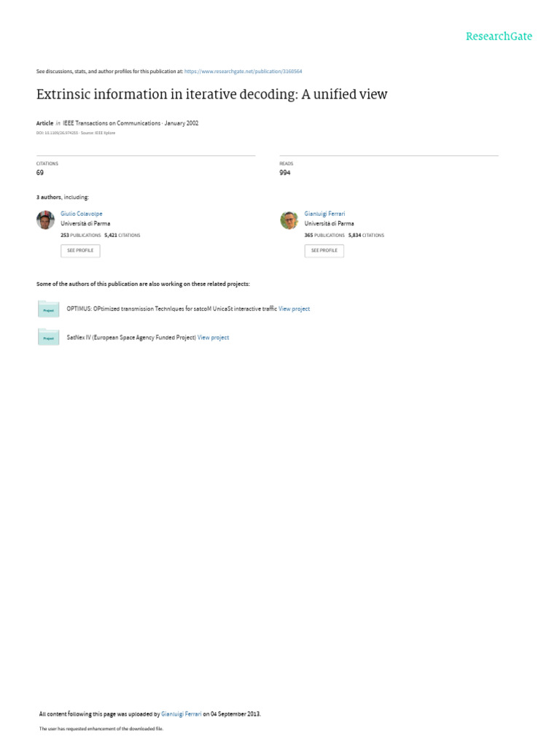Screen dimensions: 560x747
Task: Click the ResearchGate logo
Action: pos(499,36)
